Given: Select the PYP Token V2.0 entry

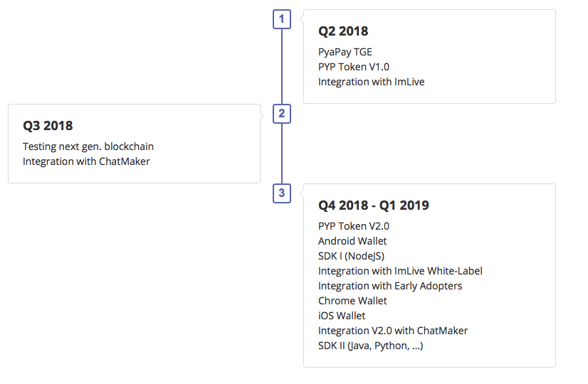Looking at the screenshot, I should [x=354, y=226].
